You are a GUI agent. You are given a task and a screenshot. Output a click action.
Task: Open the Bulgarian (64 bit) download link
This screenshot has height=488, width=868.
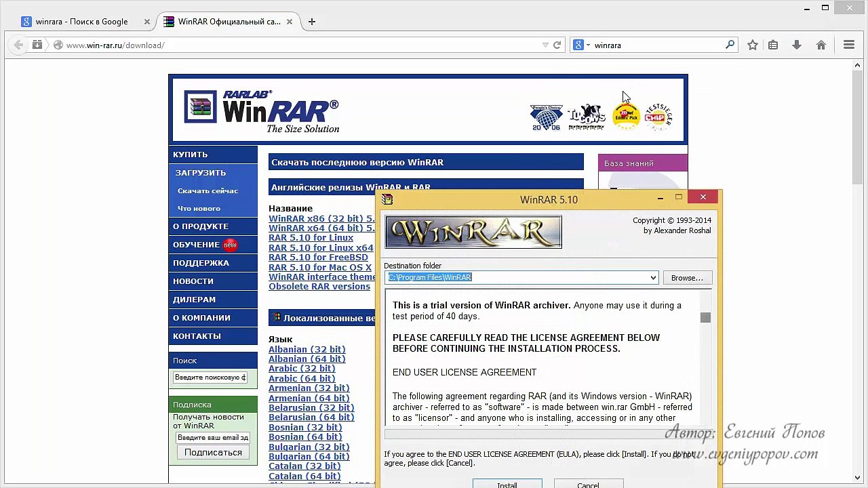[x=309, y=457]
